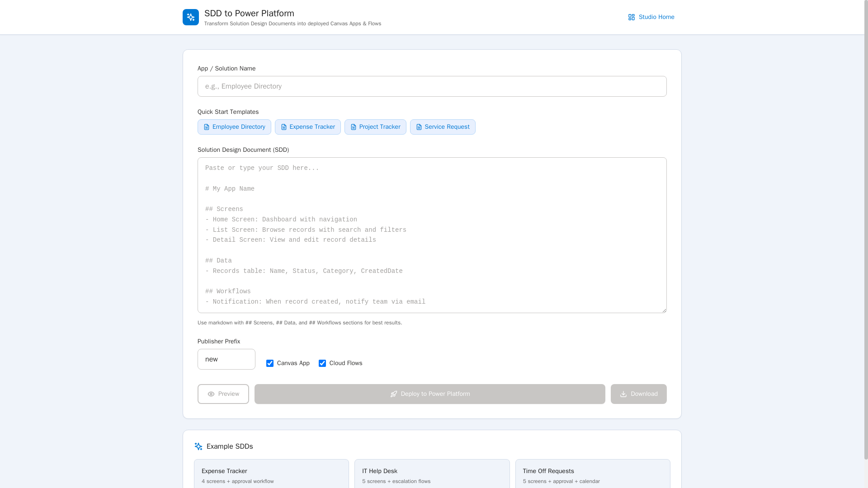Open the Expense Tracker example SDD card
The height and width of the screenshot is (488, 868).
point(271,474)
